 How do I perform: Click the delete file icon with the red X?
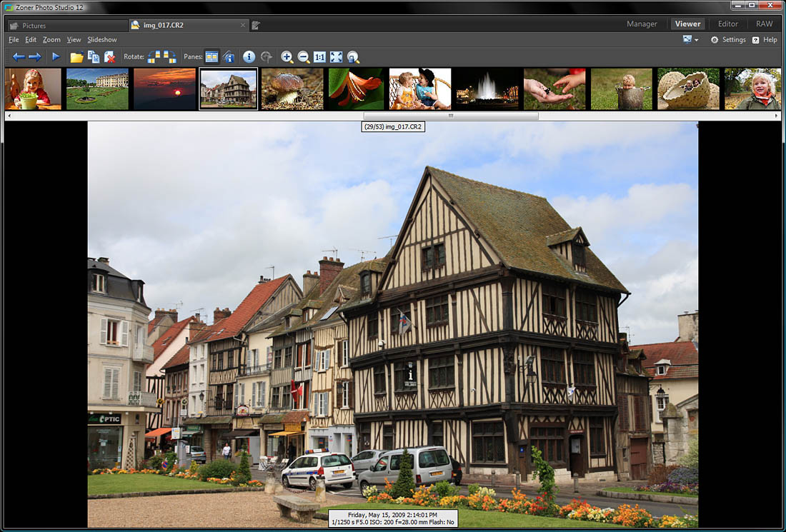[110, 57]
